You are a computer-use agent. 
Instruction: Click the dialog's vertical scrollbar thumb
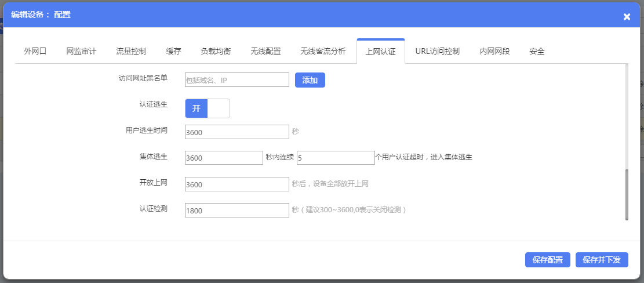point(627,195)
